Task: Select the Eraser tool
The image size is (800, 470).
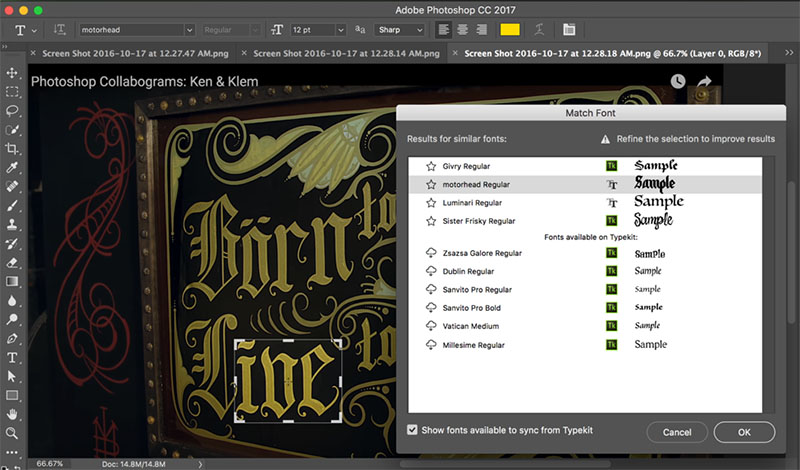Action: click(12, 262)
